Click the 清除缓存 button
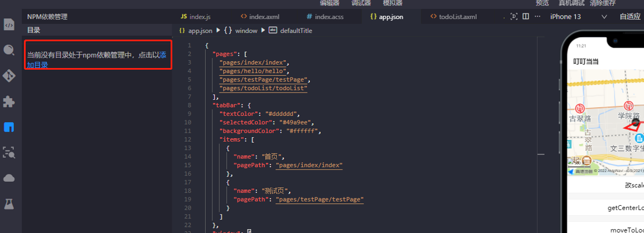 [603, 3]
